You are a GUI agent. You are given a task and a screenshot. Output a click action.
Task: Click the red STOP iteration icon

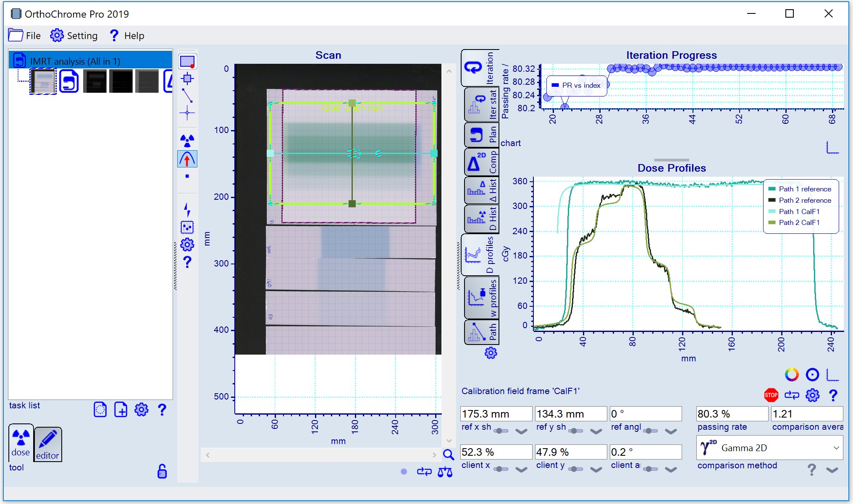pyautogui.click(x=771, y=395)
